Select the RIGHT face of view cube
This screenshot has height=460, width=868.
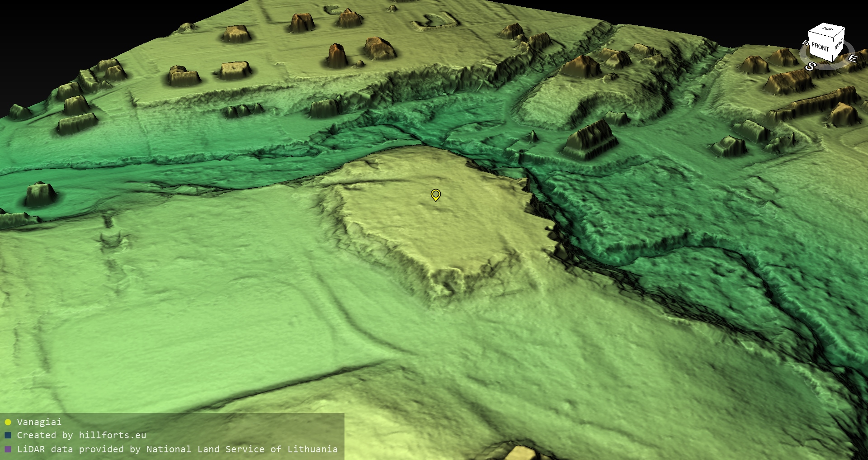(x=839, y=45)
